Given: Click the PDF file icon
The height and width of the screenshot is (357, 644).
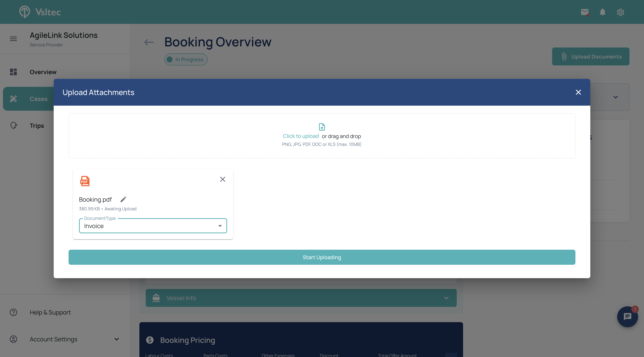Looking at the screenshot, I should point(85,181).
